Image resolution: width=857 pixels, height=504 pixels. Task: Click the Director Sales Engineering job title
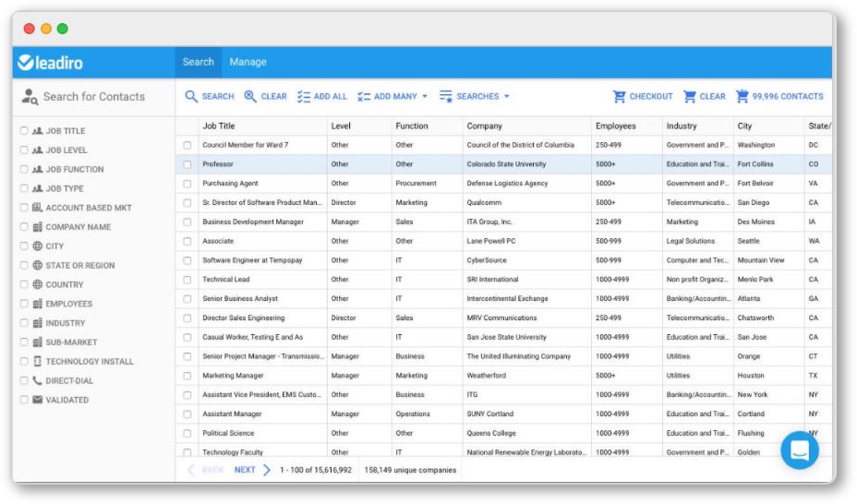coord(243,318)
